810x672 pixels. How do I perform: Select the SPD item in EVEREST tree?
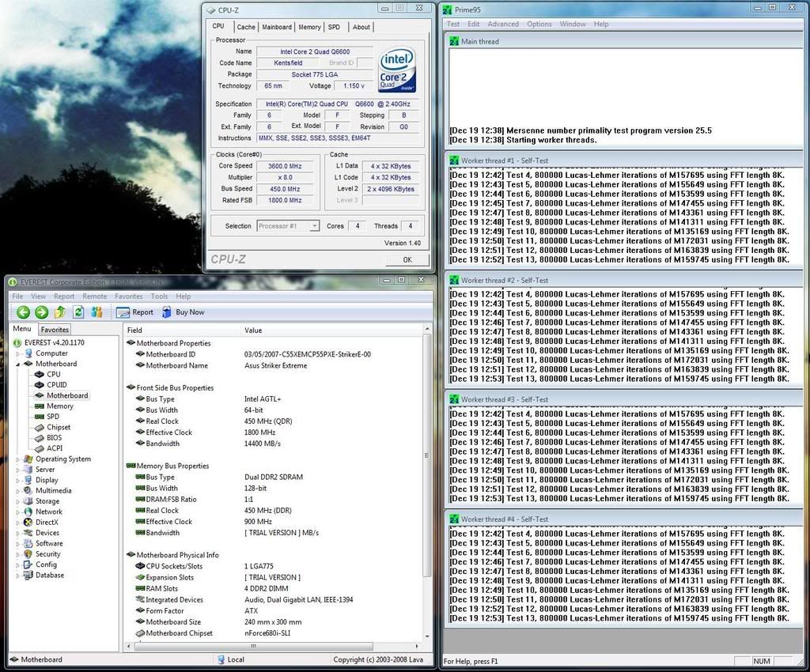click(x=47, y=417)
